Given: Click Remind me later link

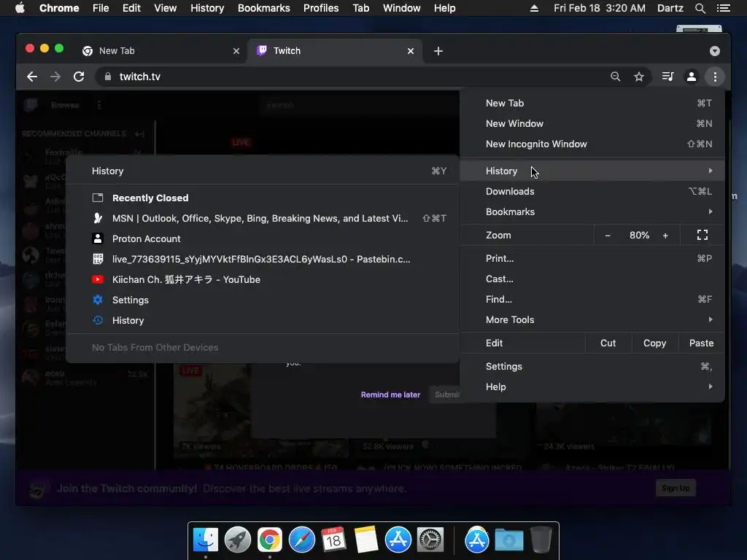Looking at the screenshot, I should (391, 394).
